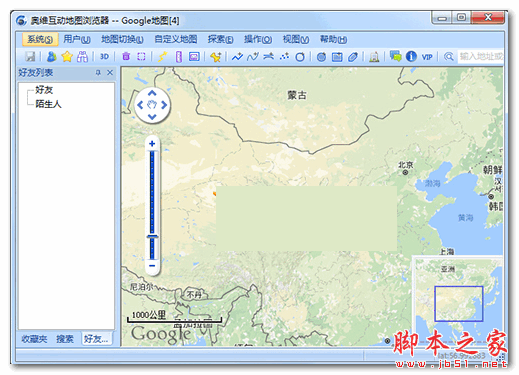
Task: Open the user/friends icon in toolbar
Action: [51, 57]
